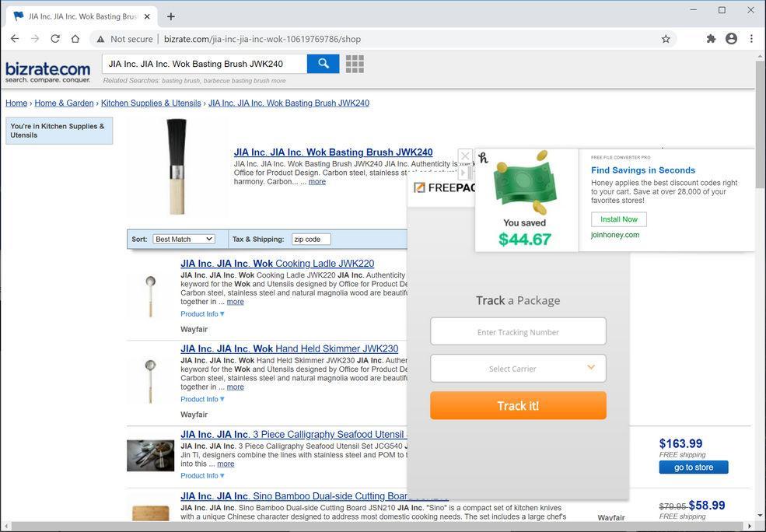Open the Wok Basting Brush JWK240 title
The width and height of the screenshot is (766, 532).
pos(333,152)
